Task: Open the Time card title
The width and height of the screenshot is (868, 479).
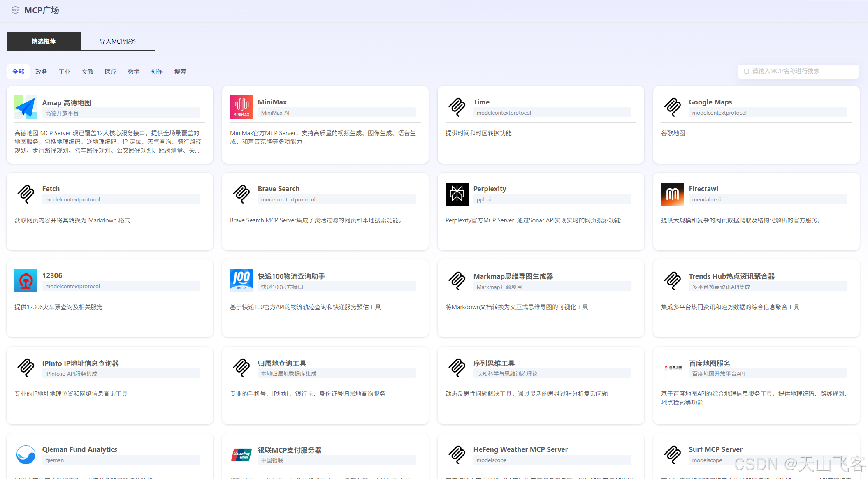Action: 481,102
